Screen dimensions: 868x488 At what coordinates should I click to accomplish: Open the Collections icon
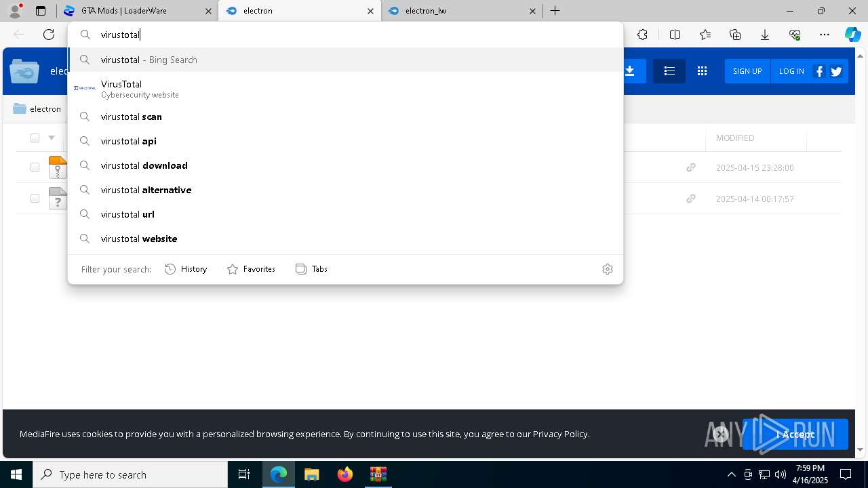coord(735,35)
